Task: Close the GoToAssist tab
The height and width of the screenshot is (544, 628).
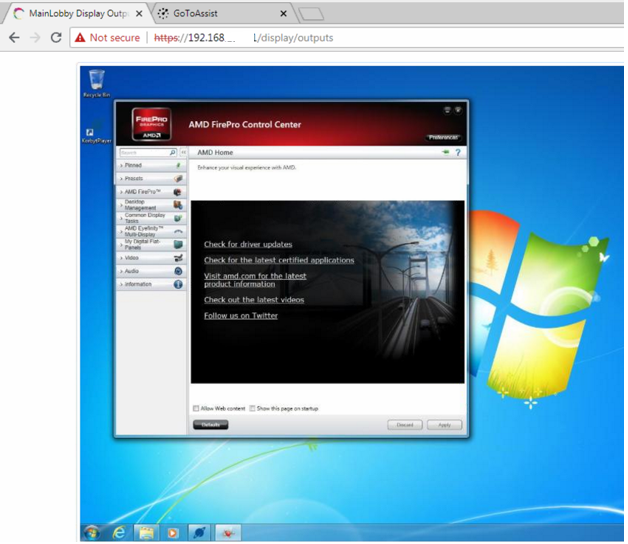Action: pyautogui.click(x=283, y=14)
